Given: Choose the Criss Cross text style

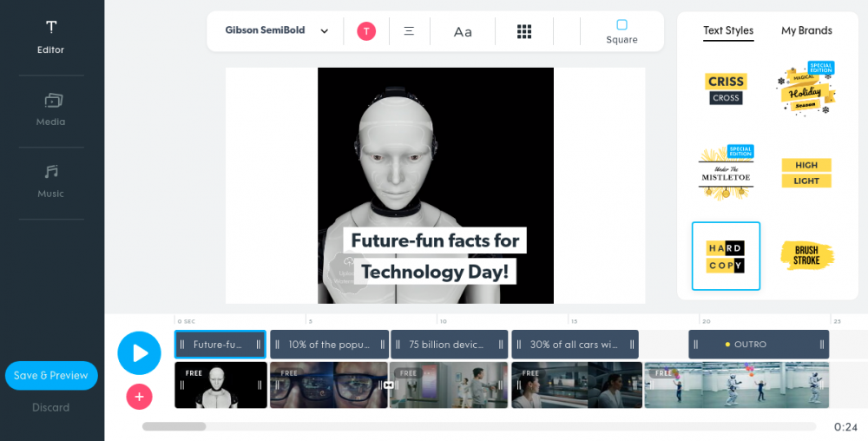Looking at the screenshot, I should click(726, 88).
